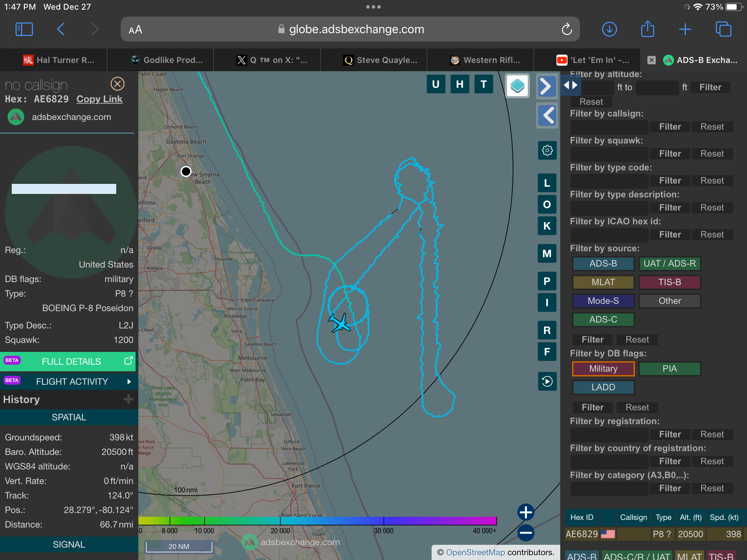Expand the History plus icon

128,399
